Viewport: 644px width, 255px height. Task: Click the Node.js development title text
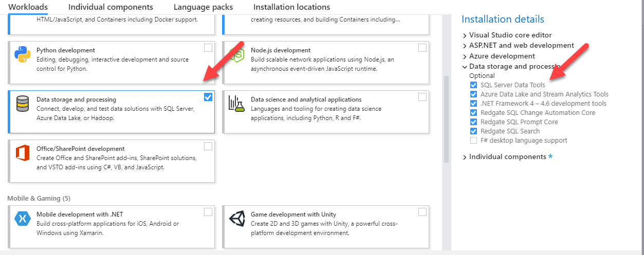pyautogui.click(x=281, y=50)
